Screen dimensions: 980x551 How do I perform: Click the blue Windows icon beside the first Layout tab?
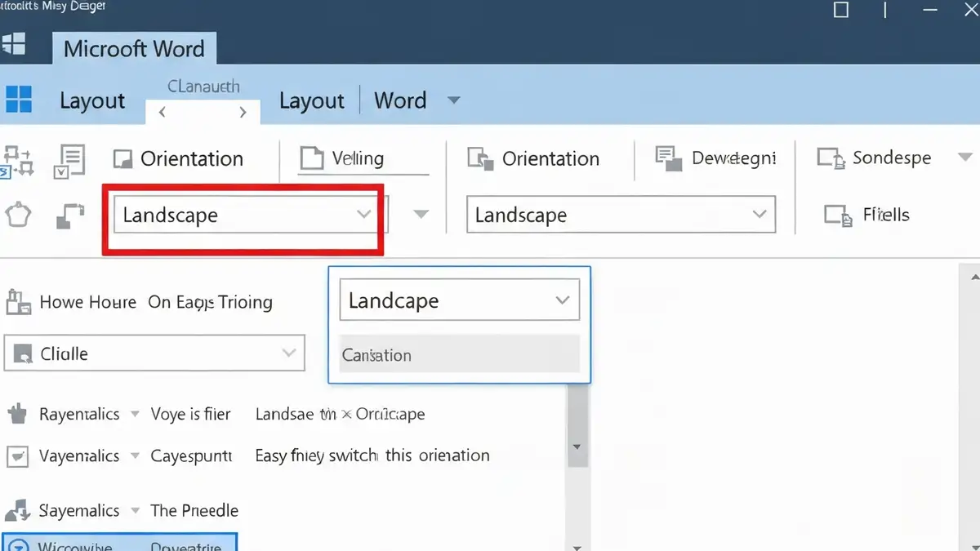pos(18,100)
